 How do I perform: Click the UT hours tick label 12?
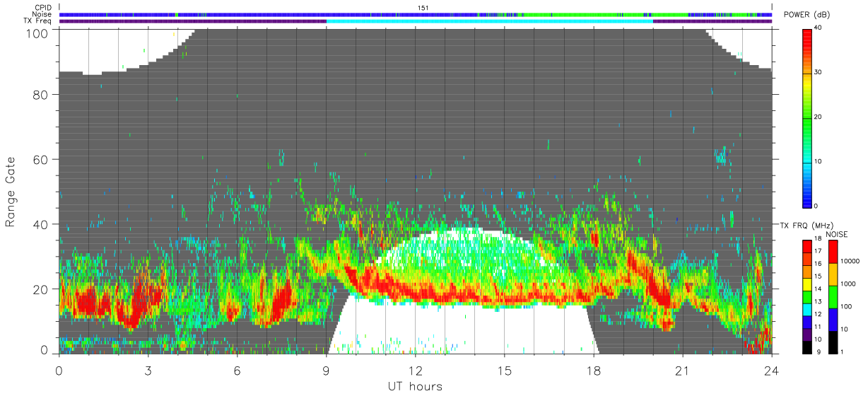pos(415,371)
